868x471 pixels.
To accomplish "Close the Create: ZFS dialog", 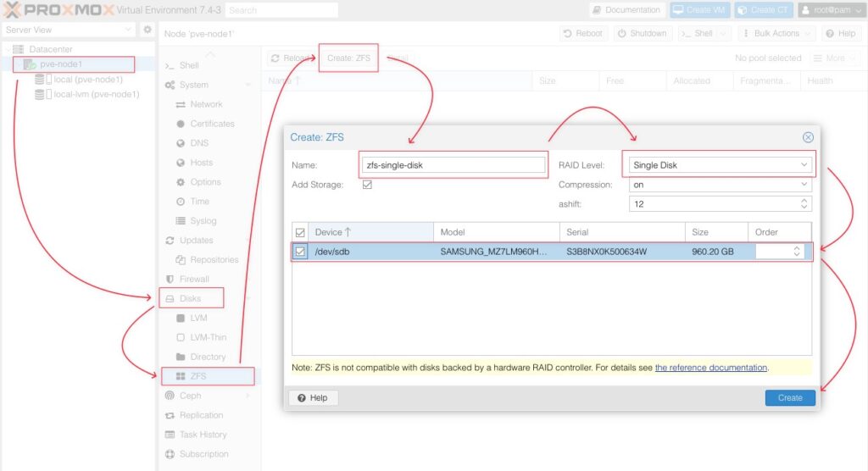I will [808, 137].
